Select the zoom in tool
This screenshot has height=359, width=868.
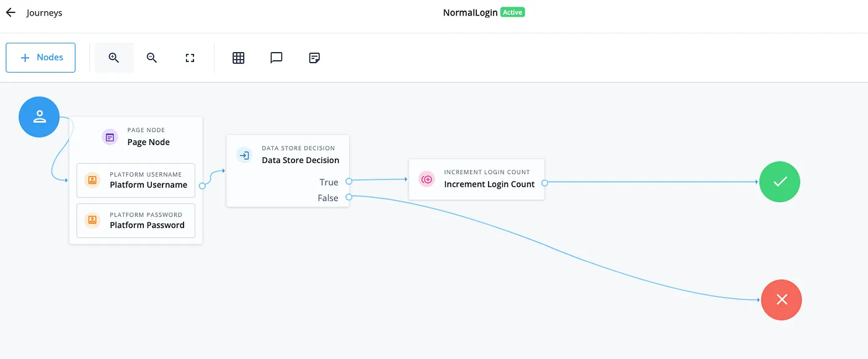click(x=113, y=57)
